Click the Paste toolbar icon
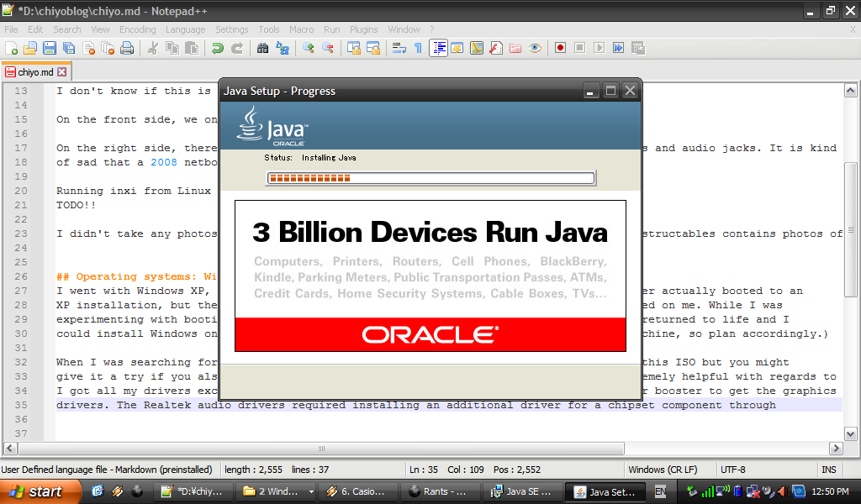861x504 pixels. tap(192, 48)
